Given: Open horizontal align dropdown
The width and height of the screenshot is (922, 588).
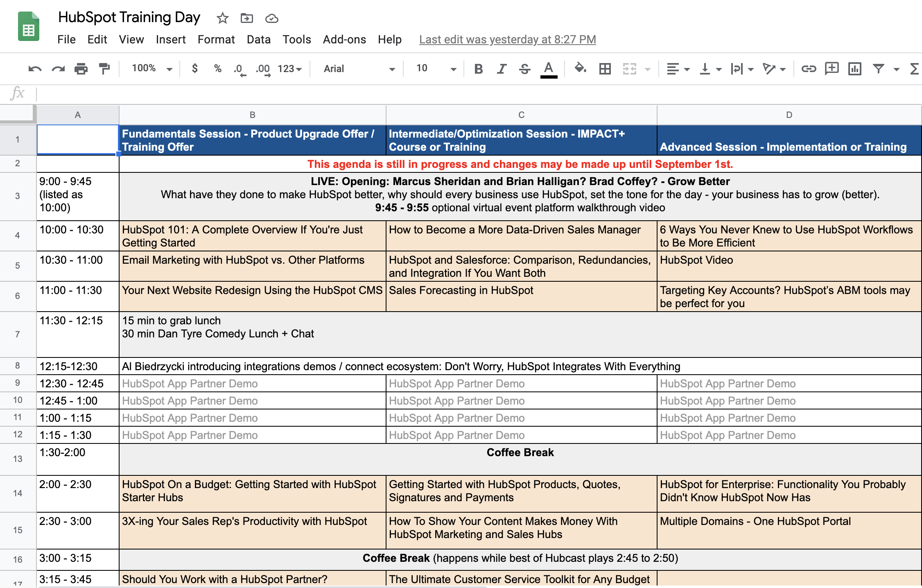Looking at the screenshot, I should (x=678, y=69).
